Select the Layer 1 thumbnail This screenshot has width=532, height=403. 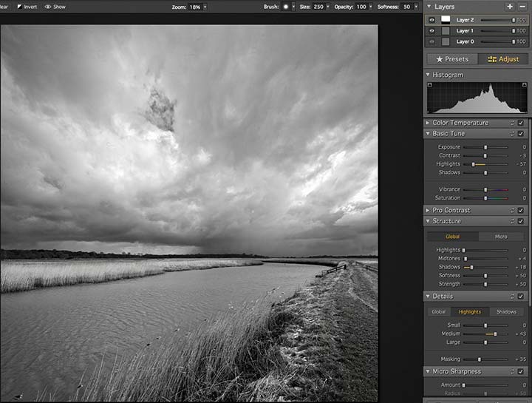[x=446, y=31]
